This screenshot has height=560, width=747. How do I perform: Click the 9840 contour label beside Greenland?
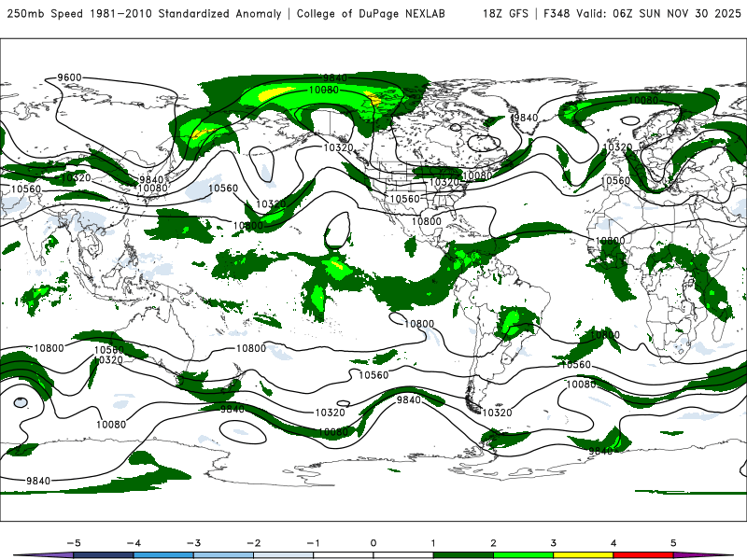point(526,118)
